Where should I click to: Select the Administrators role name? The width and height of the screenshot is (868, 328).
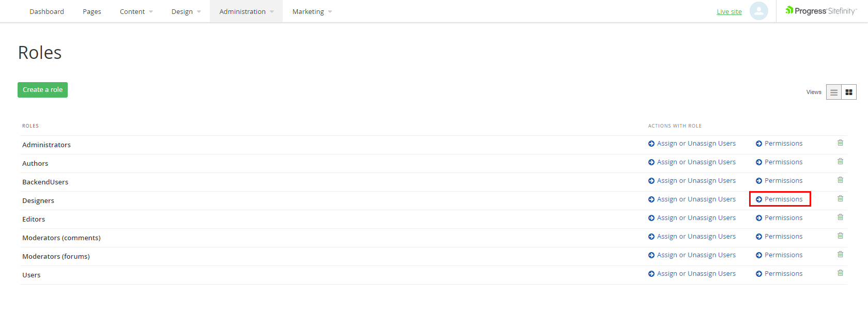[x=47, y=145]
